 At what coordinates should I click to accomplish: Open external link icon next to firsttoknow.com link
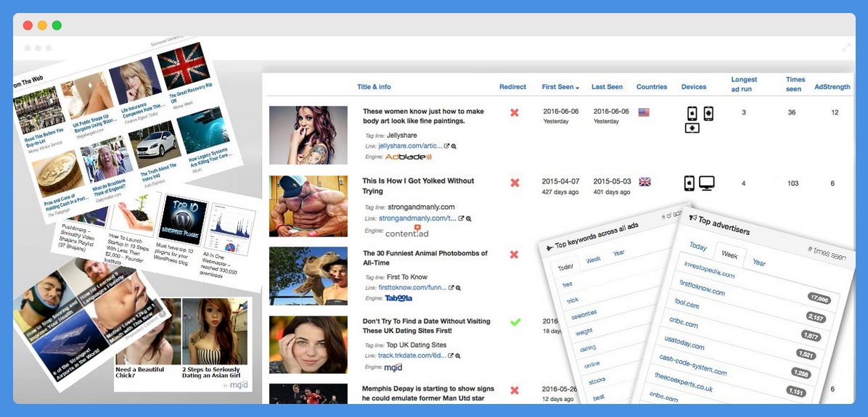click(451, 288)
